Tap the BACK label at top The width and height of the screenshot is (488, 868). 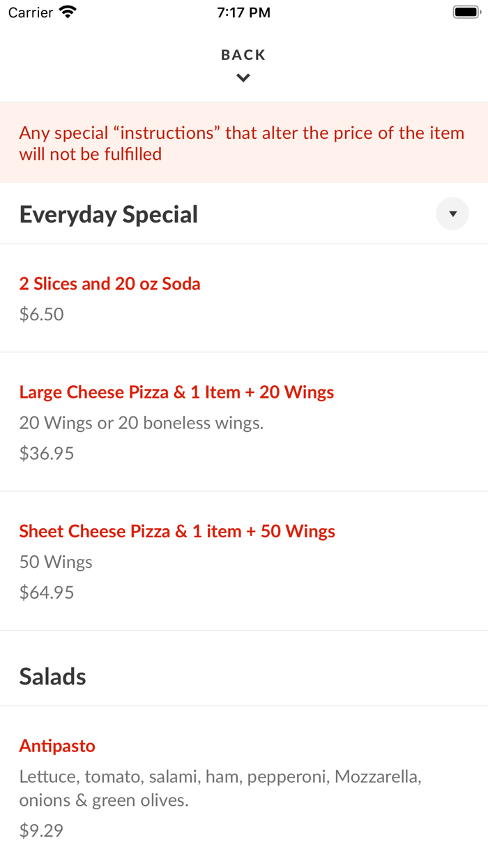click(x=243, y=55)
